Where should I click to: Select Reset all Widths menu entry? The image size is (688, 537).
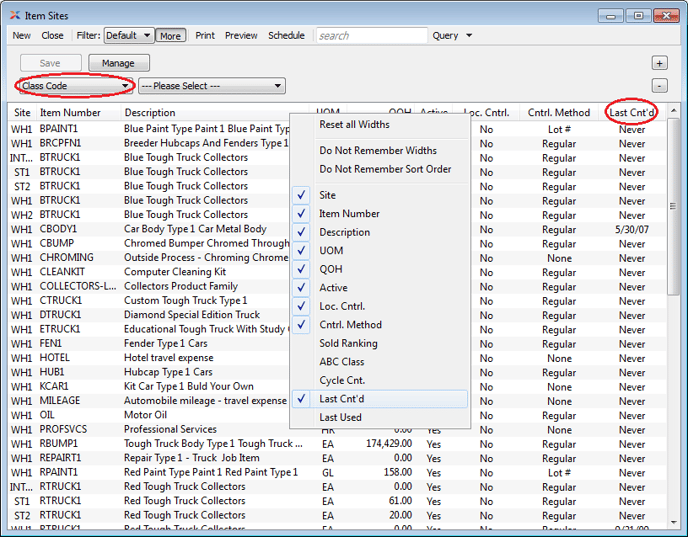[354, 125]
